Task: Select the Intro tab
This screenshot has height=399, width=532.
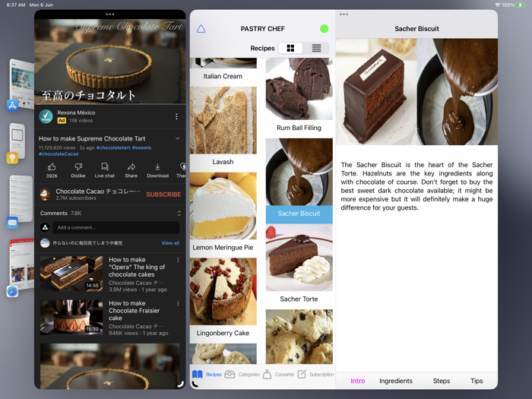Action: click(x=358, y=381)
